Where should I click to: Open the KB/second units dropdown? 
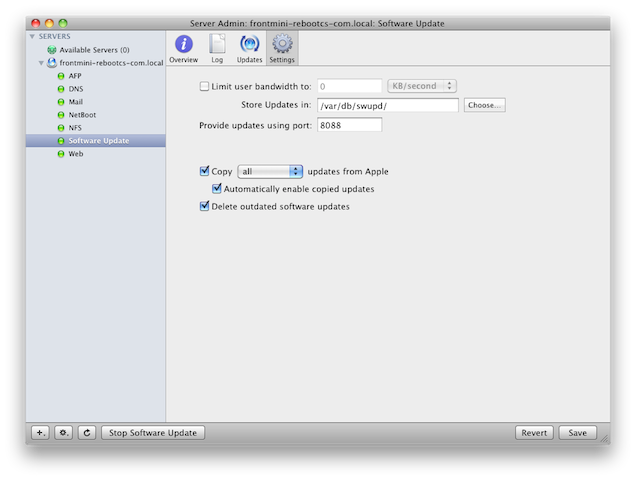pyautogui.click(x=421, y=86)
